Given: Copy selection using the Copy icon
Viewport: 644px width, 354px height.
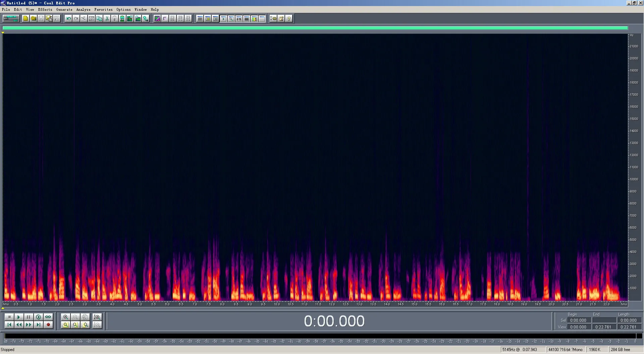Looking at the screenshot, I should 99,18.
